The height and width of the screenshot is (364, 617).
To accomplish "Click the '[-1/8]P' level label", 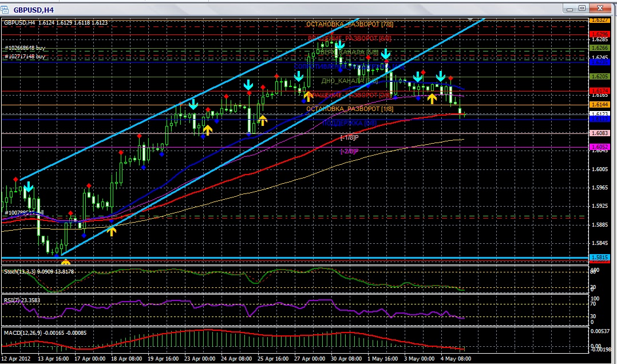I will point(349,137).
